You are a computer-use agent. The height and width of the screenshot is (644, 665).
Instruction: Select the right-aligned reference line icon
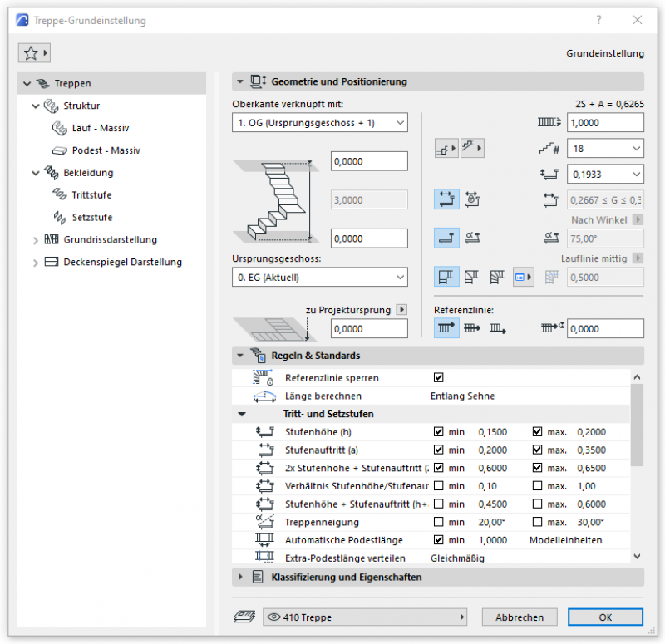[498, 329]
